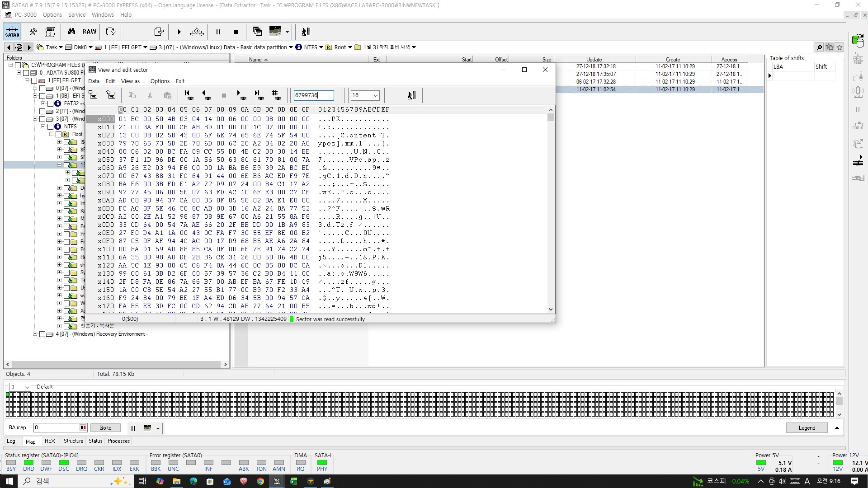This screenshot has height=488, width=868.
Task: Click the sector number input field 6799736
Action: [314, 95]
